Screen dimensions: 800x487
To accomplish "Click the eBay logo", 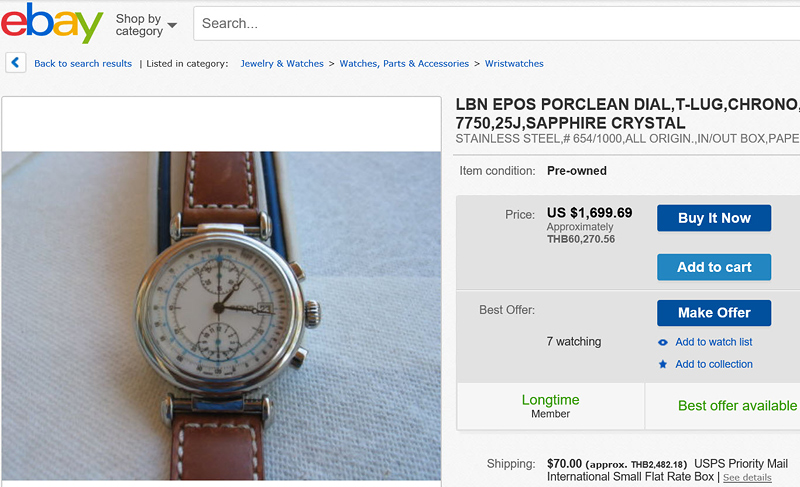I will [52, 24].
